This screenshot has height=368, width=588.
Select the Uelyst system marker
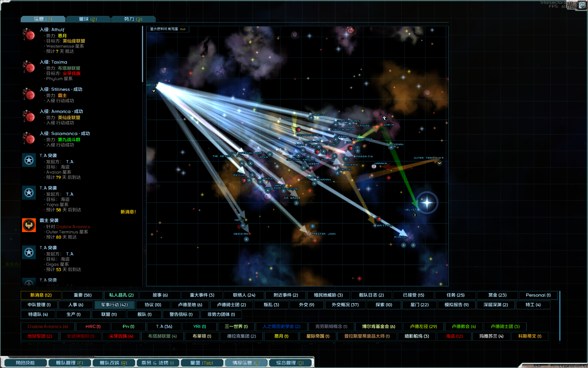click(x=415, y=215)
